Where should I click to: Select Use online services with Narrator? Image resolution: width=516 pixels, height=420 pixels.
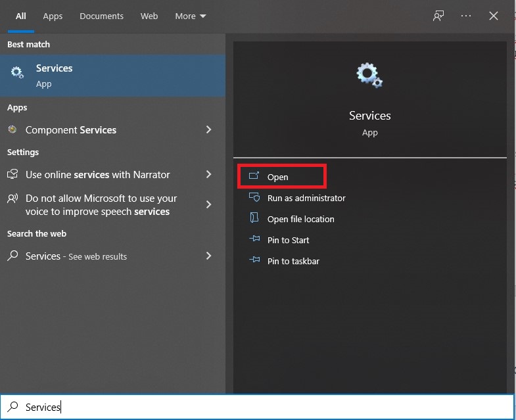(112, 174)
